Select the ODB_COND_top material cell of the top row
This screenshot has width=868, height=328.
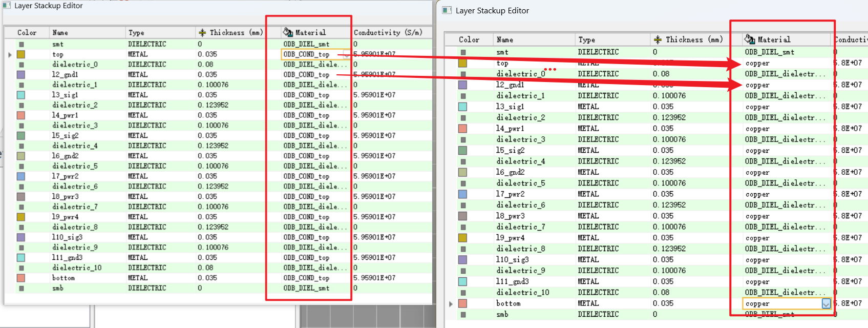(x=315, y=54)
